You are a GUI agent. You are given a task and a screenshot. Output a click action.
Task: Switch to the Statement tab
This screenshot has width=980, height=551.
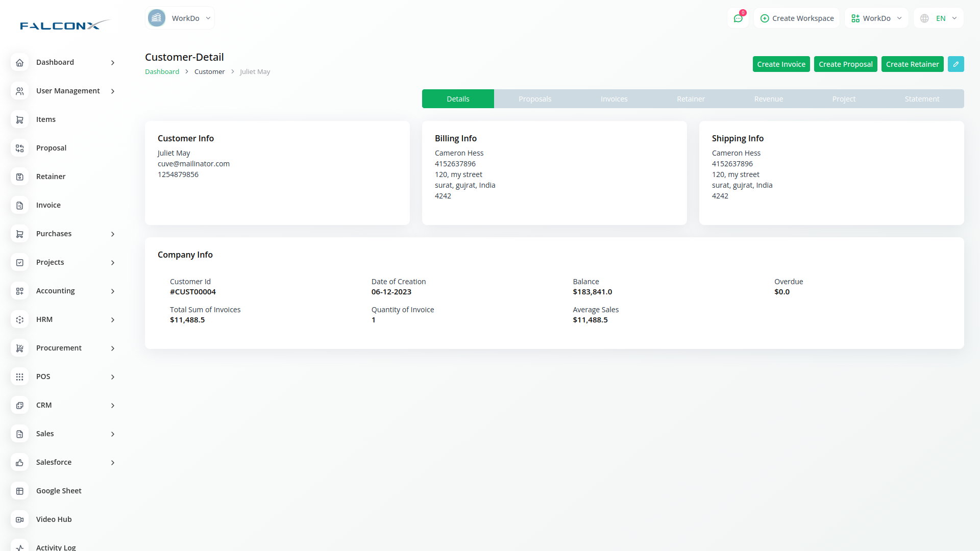pos(921,99)
